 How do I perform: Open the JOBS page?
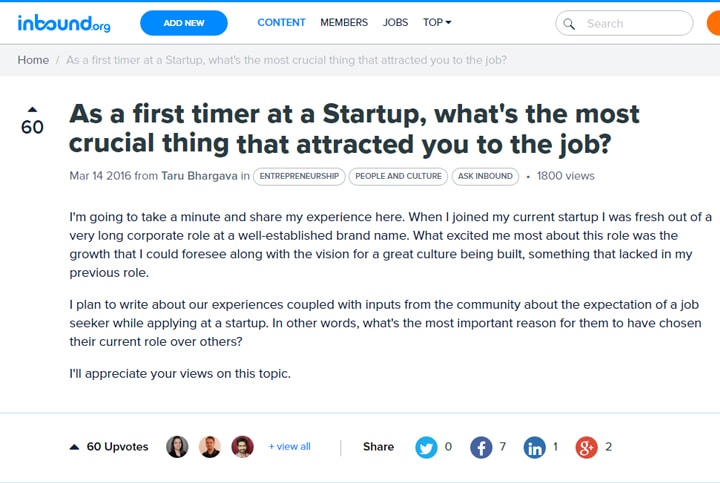coord(395,22)
